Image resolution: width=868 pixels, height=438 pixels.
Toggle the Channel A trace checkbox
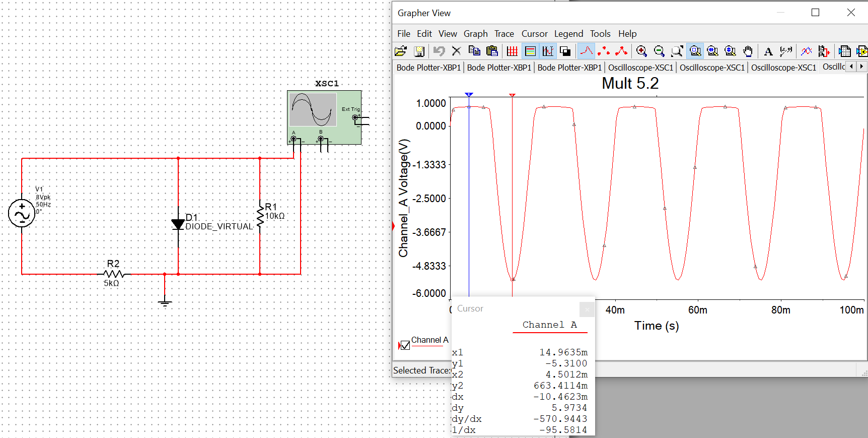(x=405, y=345)
